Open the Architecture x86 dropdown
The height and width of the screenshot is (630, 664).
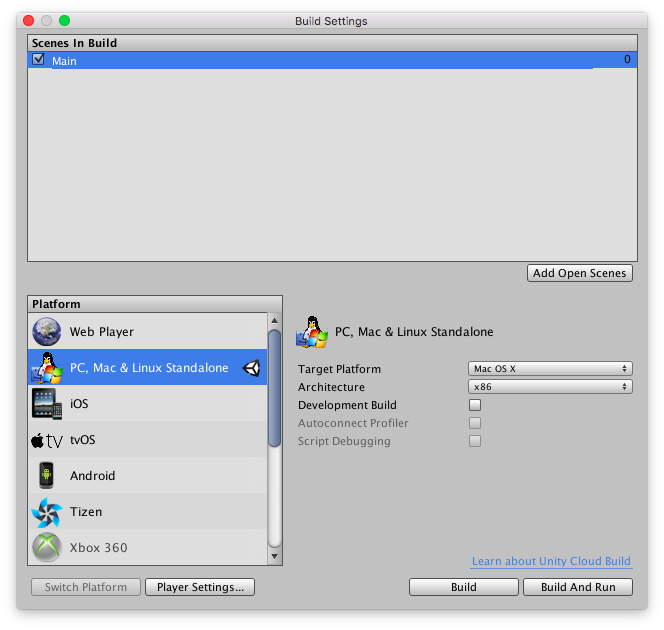pyautogui.click(x=550, y=387)
